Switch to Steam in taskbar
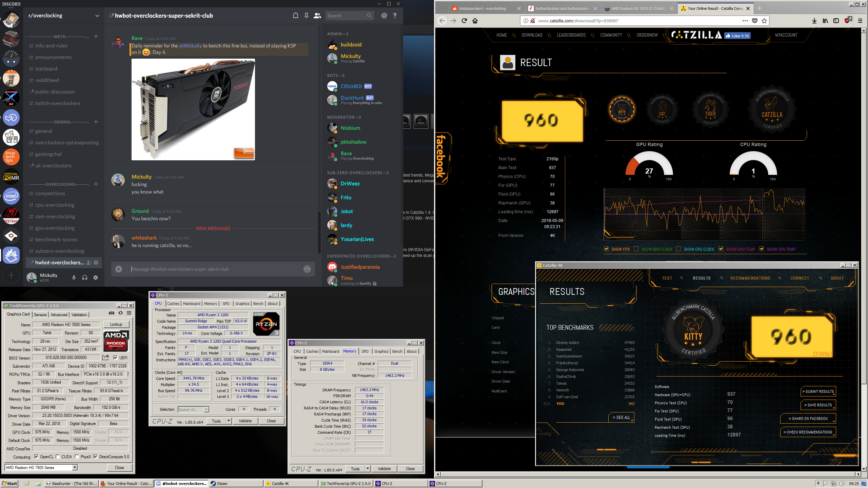This screenshot has height=488, width=868. point(236,484)
